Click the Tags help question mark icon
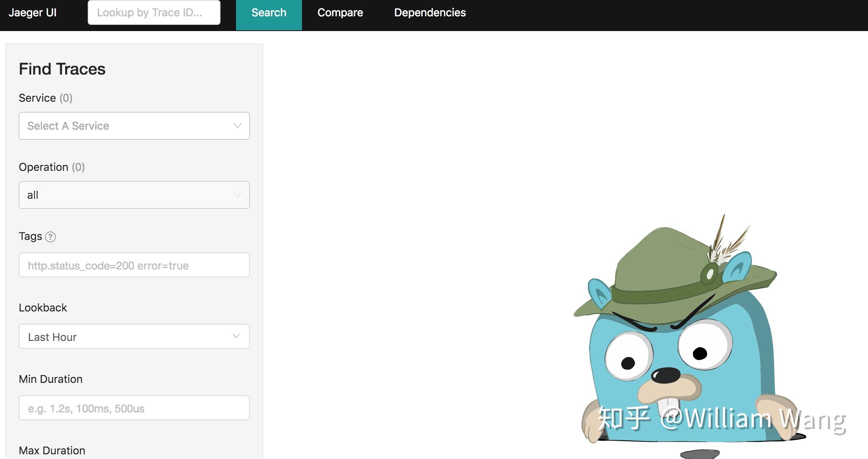 pos(50,237)
